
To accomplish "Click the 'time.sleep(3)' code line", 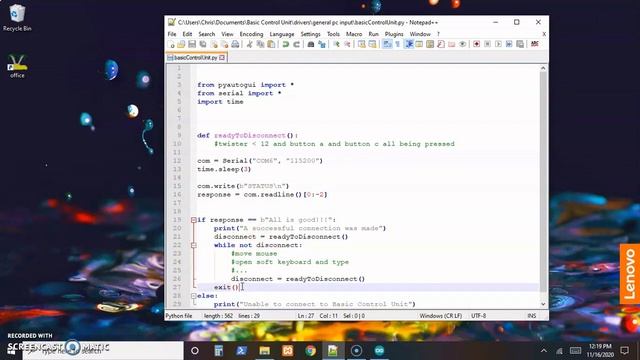I will pyautogui.click(x=224, y=169).
